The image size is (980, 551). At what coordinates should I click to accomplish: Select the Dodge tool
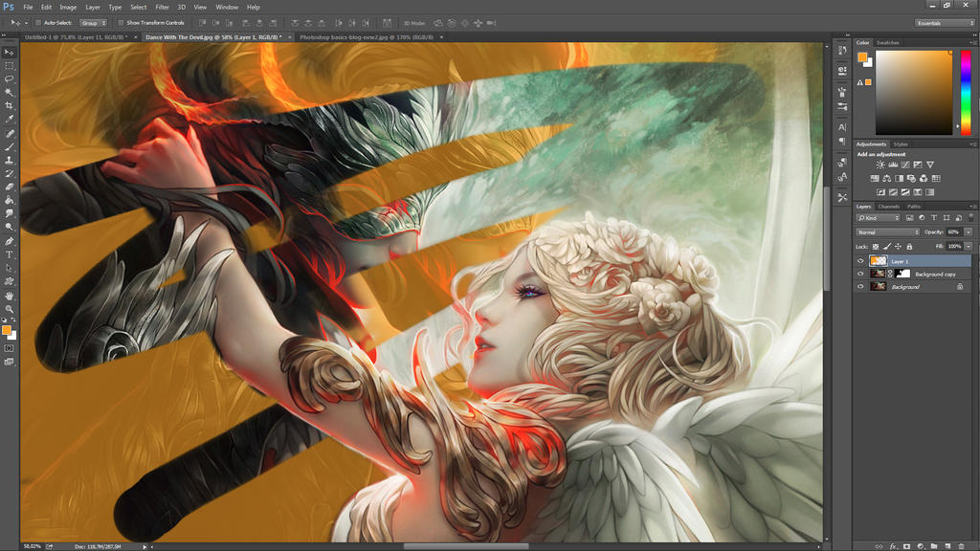click(x=9, y=227)
